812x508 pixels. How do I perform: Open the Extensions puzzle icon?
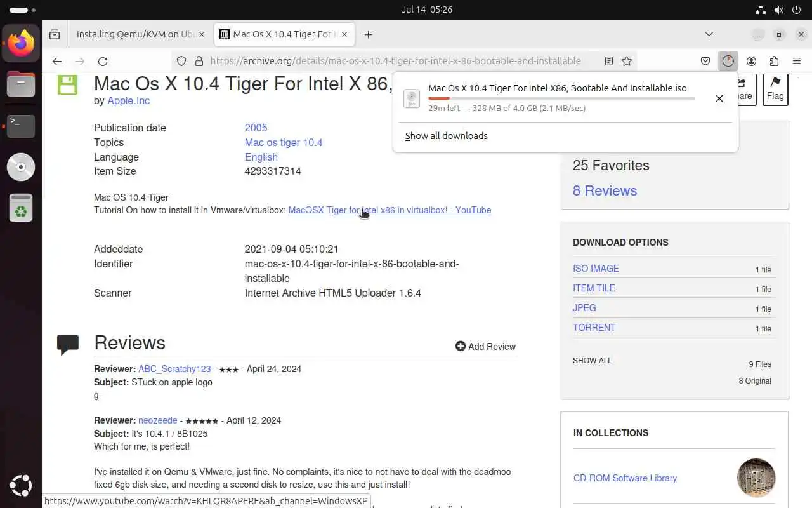click(774, 61)
